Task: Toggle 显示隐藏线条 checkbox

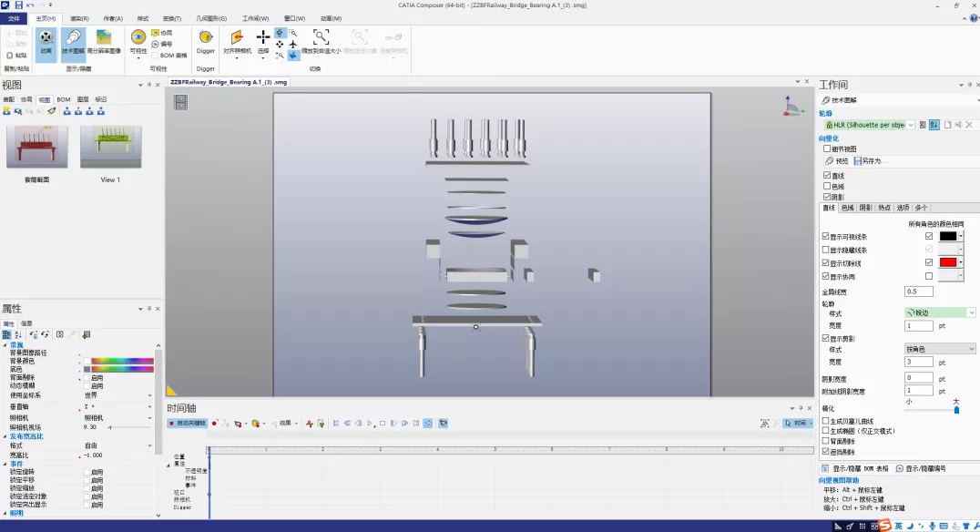Action: (826, 250)
